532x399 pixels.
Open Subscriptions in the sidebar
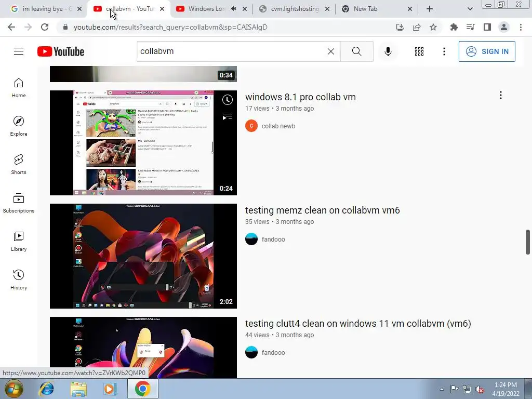(x=19, y=203)
